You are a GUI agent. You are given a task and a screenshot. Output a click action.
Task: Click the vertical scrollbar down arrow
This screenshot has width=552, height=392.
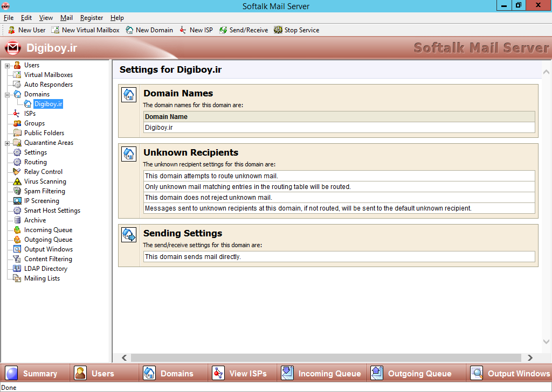tap(546, 341)
